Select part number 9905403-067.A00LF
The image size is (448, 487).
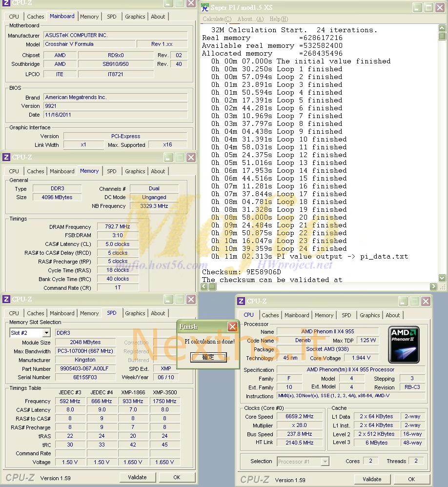[85, 369]
